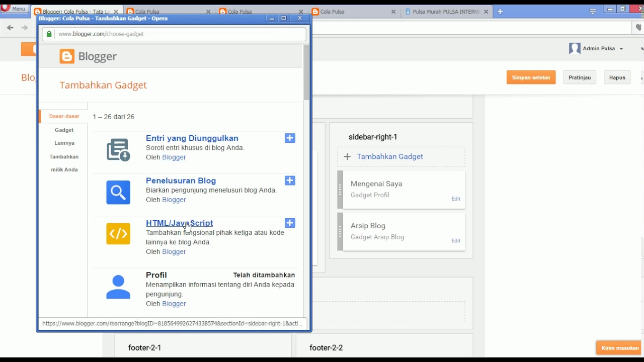This screenshot has width=644, height=362.
Task: Click the 'footer-2-2' section label
Action: [x=326, y=347]
